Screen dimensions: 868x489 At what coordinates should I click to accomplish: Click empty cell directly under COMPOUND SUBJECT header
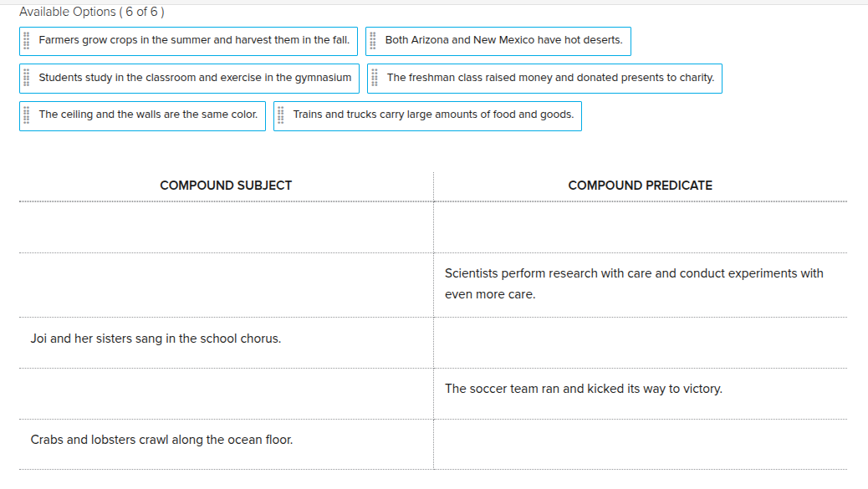[226, 227]
